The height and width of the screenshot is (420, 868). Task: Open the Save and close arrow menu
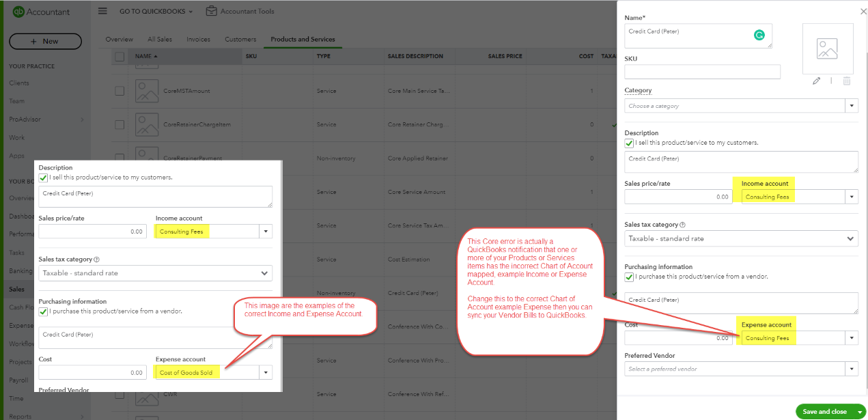coord(860,412)
